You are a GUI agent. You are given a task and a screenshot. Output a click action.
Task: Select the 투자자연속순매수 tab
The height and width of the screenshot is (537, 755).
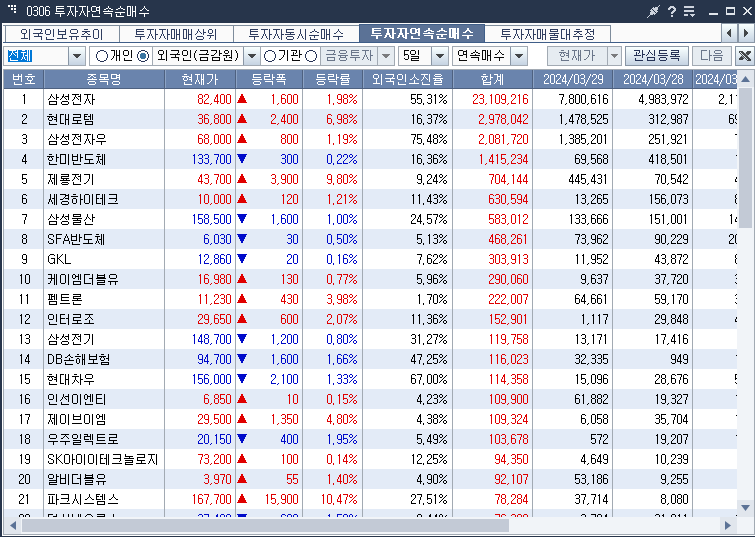[x=422, y=34]
